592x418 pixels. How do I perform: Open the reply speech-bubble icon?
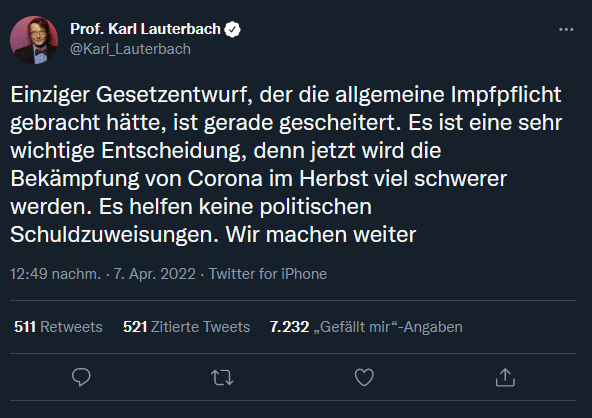click(81, 377)
